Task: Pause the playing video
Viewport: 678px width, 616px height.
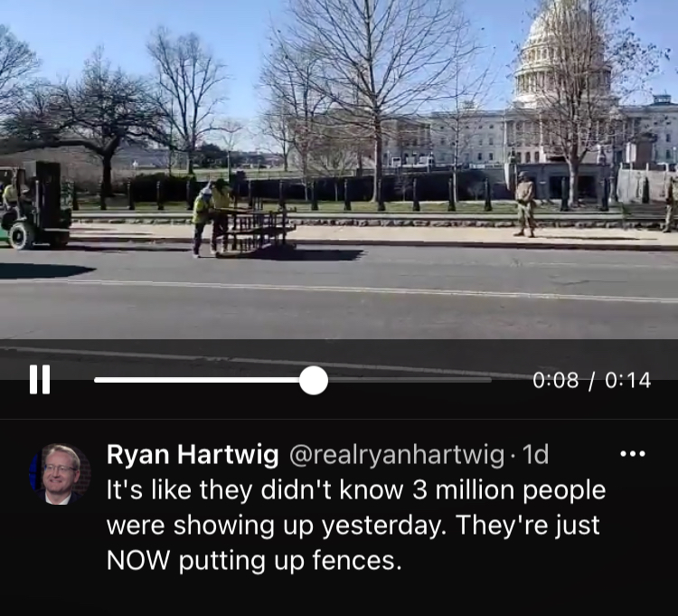Action: [40, 379]
